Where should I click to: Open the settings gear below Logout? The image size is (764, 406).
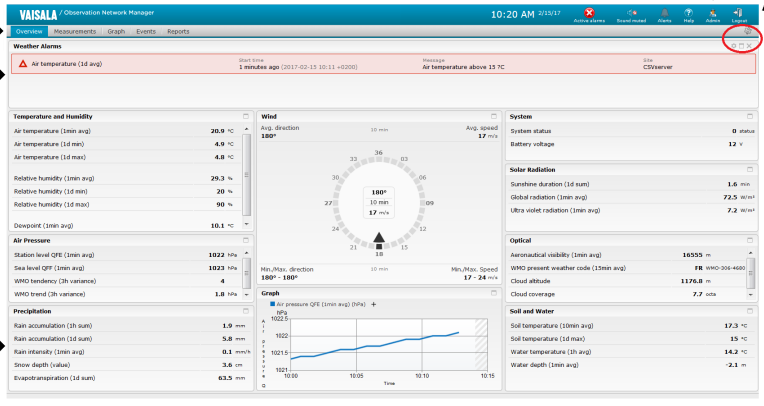tap(746, 31)
